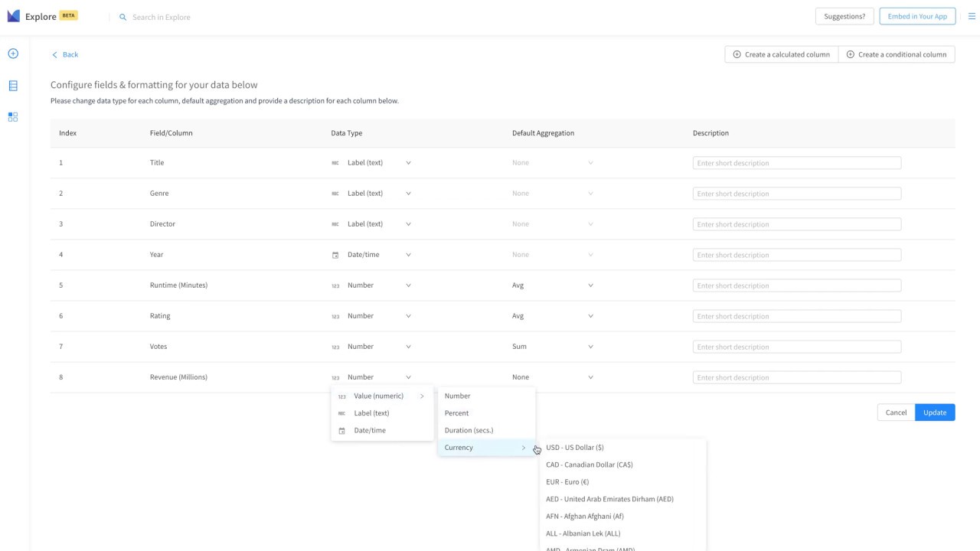Open the hamburger menu icon top-right
This screenshot has height=551, width=980.
972,16
